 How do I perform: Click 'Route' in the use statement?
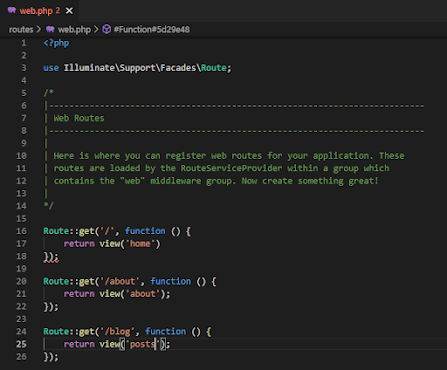[214, 68]
